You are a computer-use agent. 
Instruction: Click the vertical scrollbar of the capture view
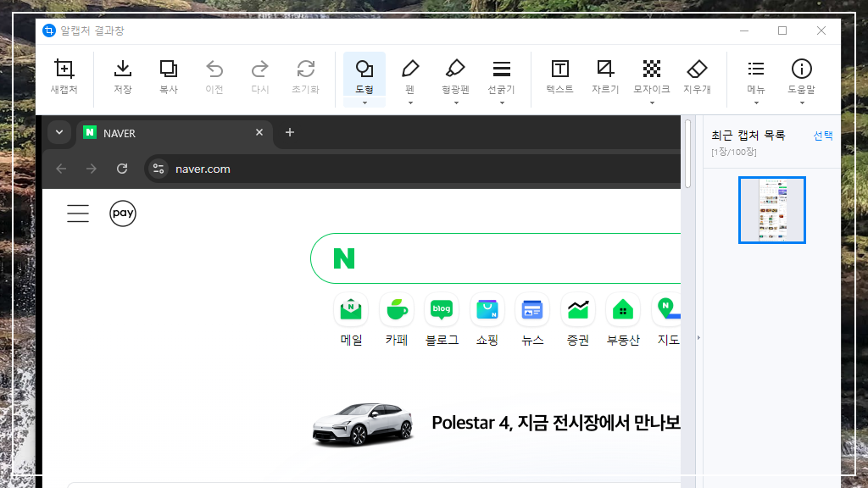pos(687,154)
